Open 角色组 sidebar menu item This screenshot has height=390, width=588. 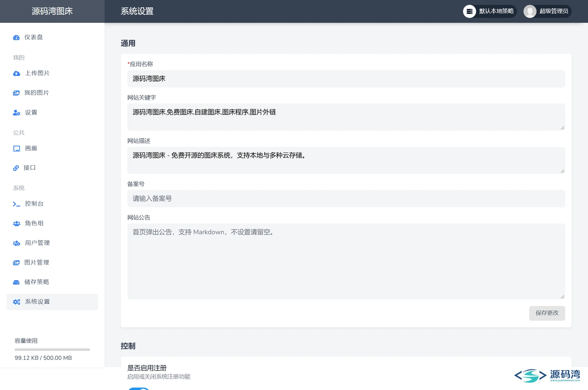(x=52, y=223)
